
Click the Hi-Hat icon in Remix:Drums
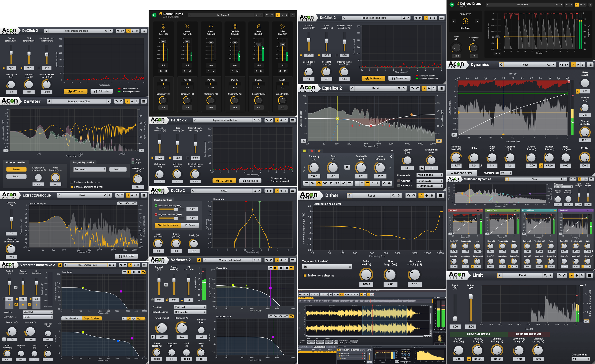(x=211, y=26)
